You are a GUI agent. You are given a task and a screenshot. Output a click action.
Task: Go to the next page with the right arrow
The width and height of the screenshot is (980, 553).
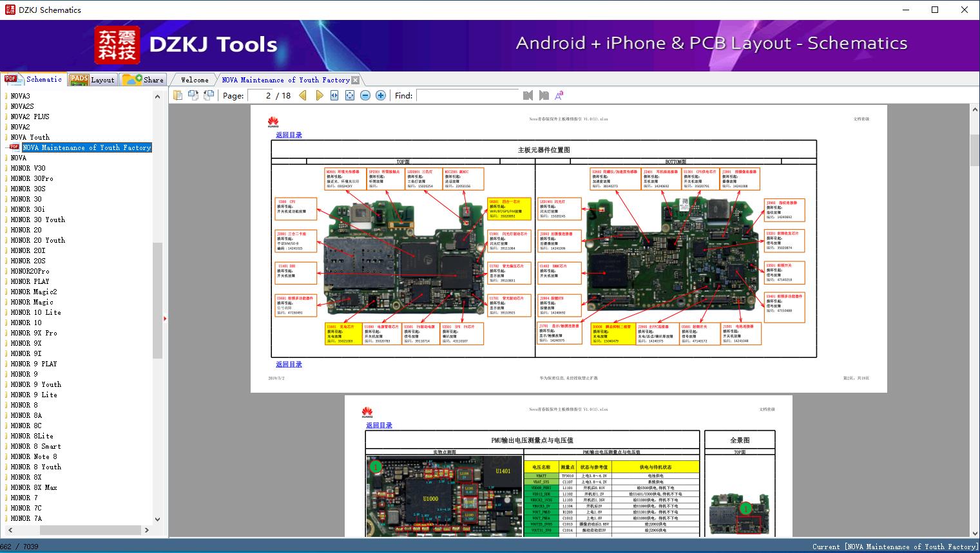point(319,95)
